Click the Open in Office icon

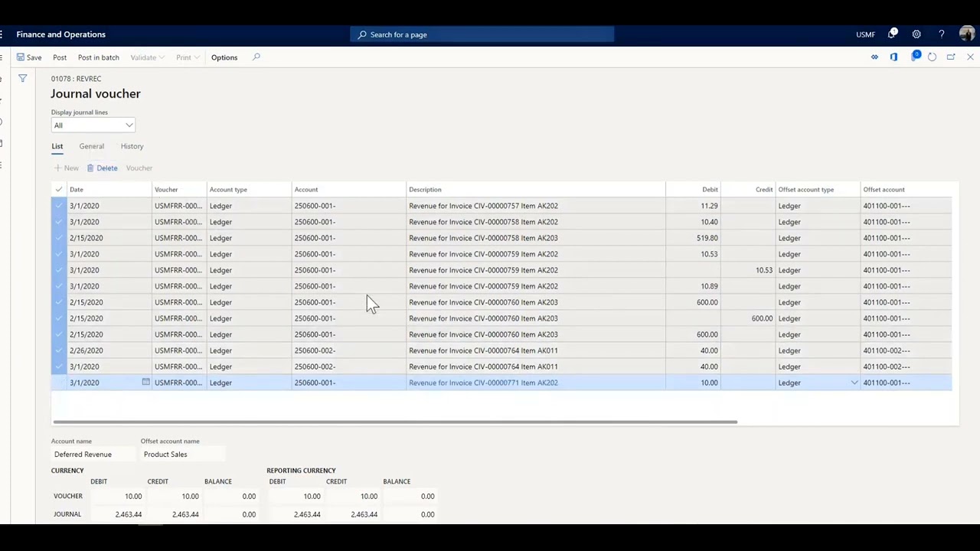[893, 57]
